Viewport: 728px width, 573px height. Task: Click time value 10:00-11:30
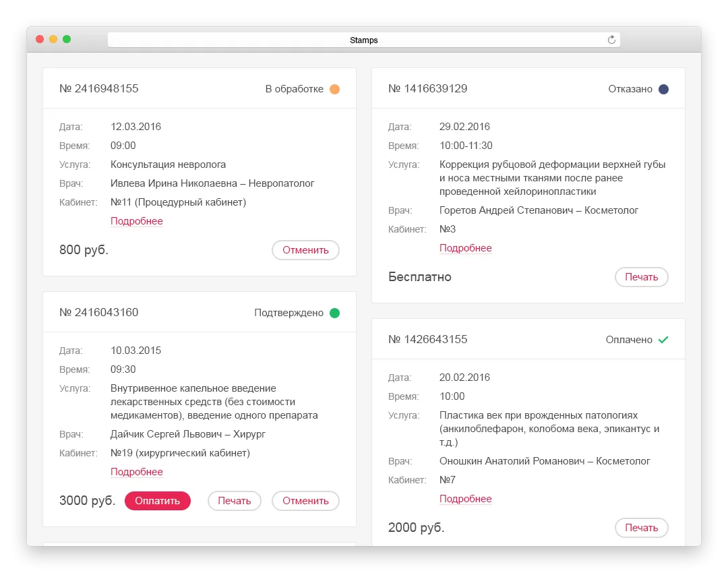pos(466,146)
